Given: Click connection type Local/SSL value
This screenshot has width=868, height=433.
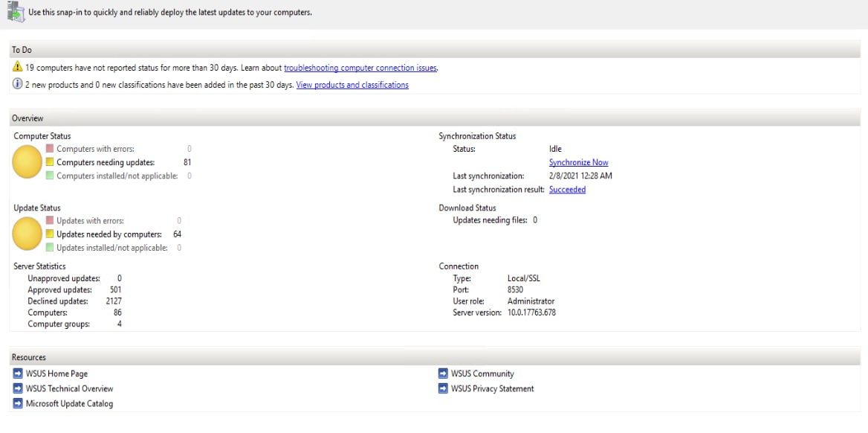Looking at the screenshot, I should [524, 278].
